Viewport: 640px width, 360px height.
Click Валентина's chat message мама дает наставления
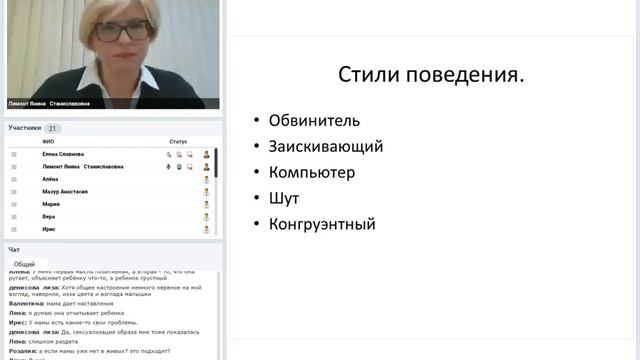[x=61, y=304]
